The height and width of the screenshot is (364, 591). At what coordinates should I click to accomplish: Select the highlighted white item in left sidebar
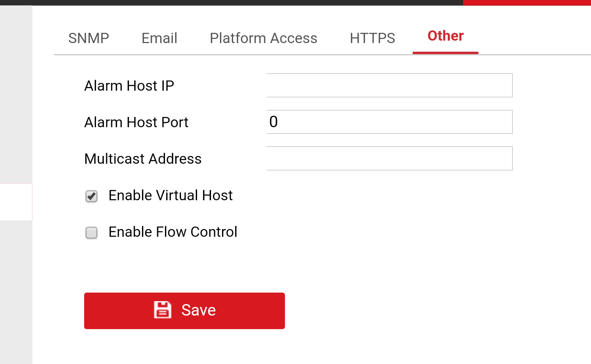click(16, 202)
